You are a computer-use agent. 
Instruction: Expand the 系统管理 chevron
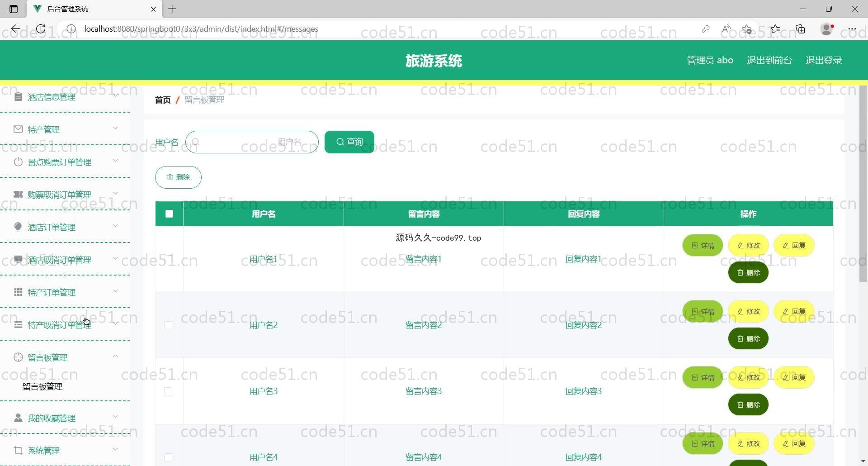coord(115,449)
